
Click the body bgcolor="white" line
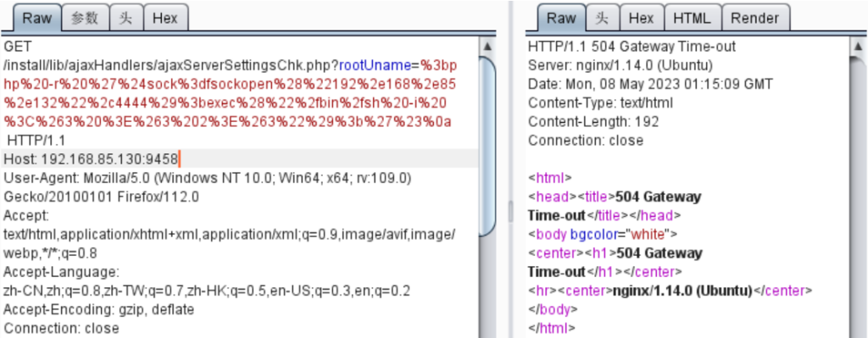pos(603,234)
